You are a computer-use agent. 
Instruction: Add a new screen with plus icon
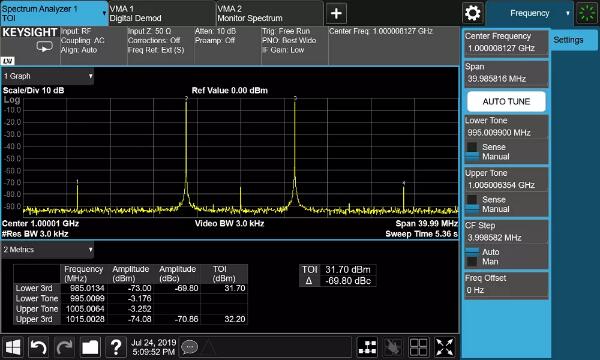click(x=336, y=13)
